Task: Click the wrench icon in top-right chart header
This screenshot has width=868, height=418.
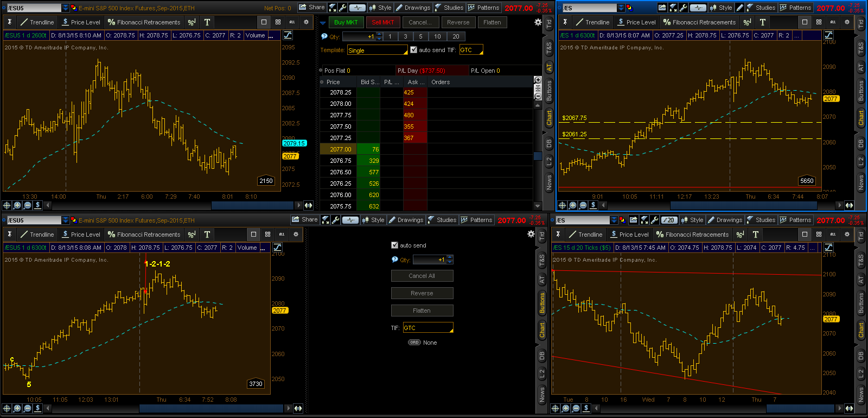Action: 683,8
